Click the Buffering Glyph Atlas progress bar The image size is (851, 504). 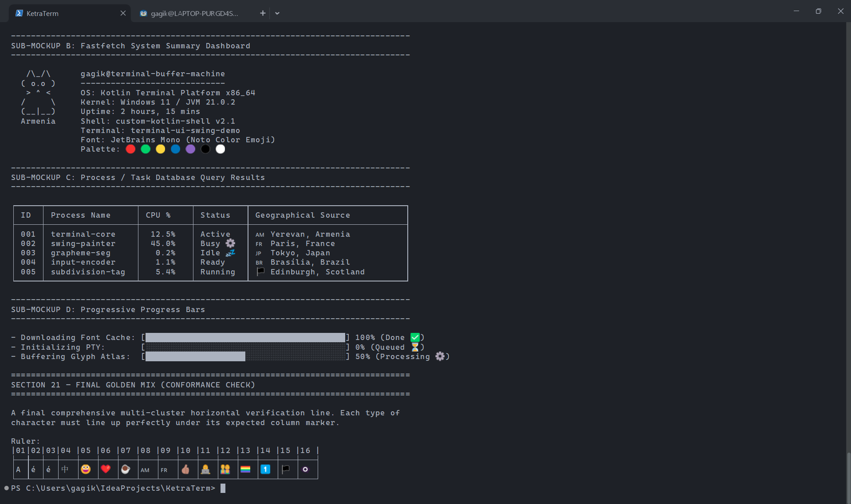point(245,356)
